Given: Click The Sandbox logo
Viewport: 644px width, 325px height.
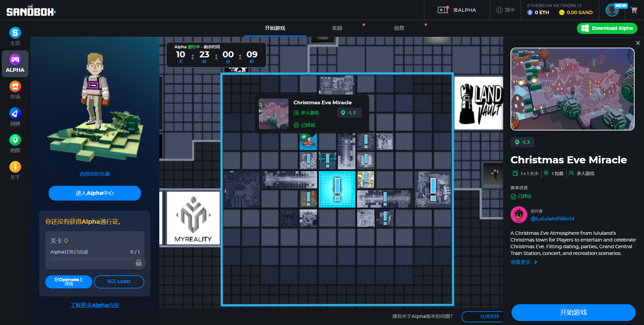Looking at the screenshot, I should (x=31, y=11).
